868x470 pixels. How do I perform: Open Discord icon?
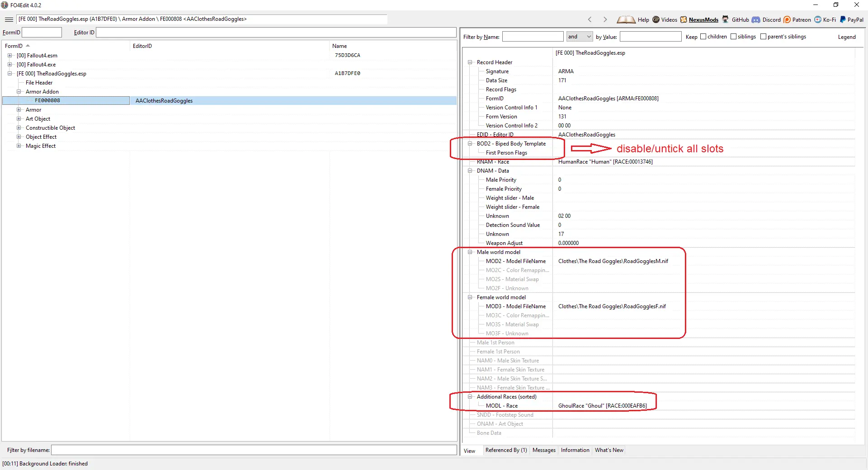[755, 19]
